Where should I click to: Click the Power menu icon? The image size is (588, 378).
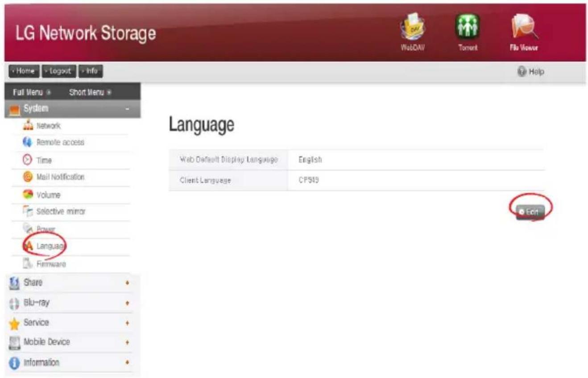(x=28, y=229)
